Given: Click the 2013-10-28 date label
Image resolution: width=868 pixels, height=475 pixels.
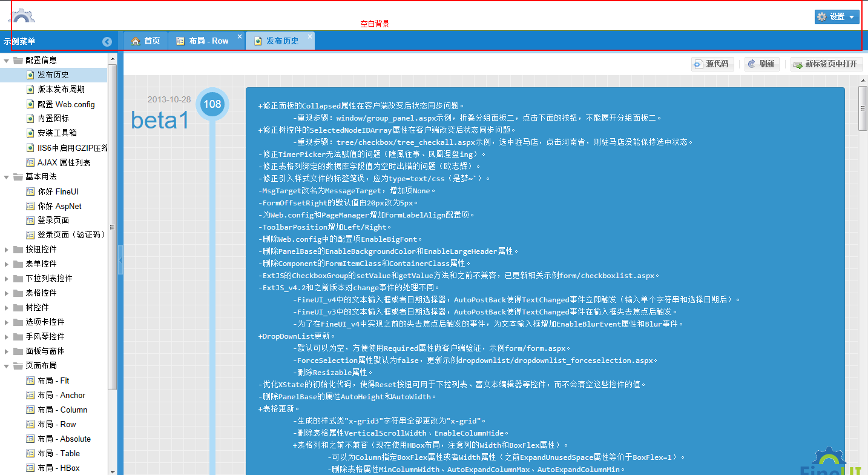Looking at the screenshot, I should pos(169,99).
